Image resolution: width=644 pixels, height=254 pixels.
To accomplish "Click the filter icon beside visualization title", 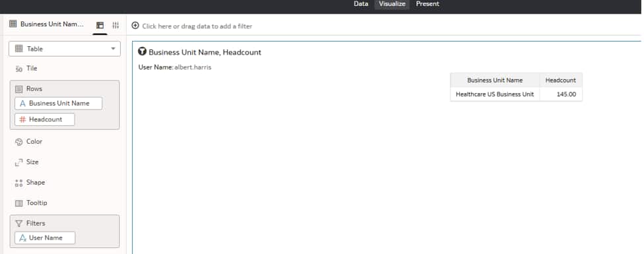I will click(x=142, y=51).
